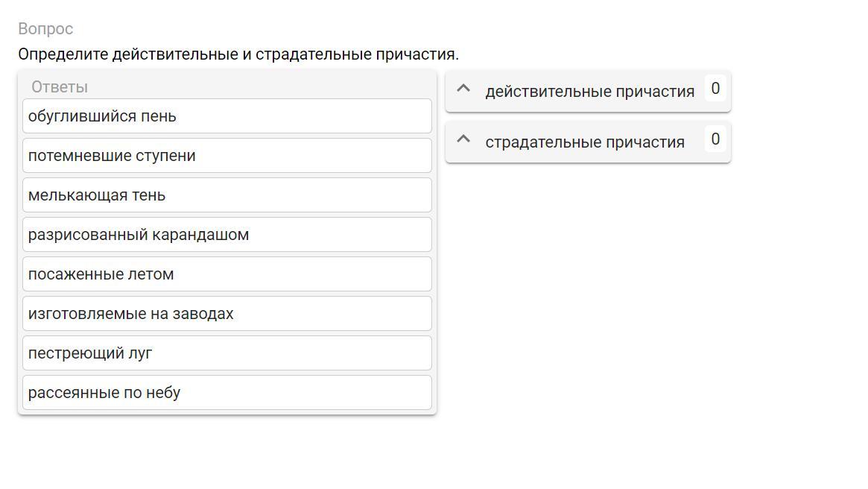Screen dimensions: 868x489
Task: Choose the answer 'разрисованный карандашом'
Action: (x=226, y=235)
